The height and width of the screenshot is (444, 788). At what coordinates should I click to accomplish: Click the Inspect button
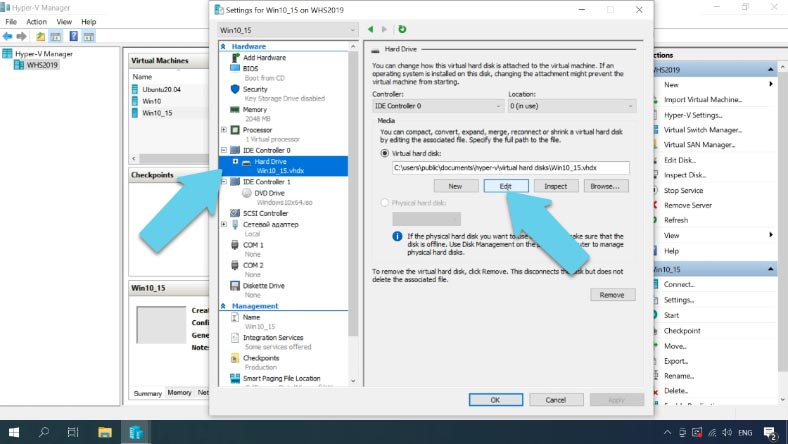[x=556, y=186]
